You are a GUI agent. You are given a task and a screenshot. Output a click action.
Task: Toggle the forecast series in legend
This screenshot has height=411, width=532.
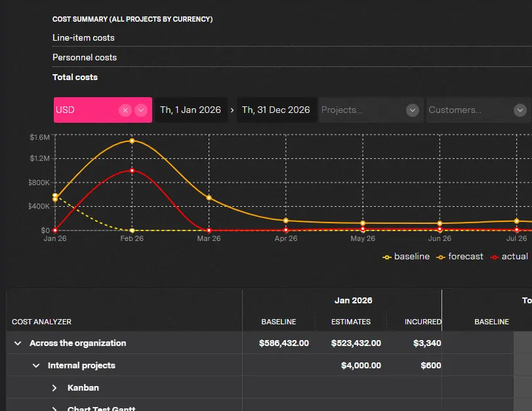click(460, 257)
